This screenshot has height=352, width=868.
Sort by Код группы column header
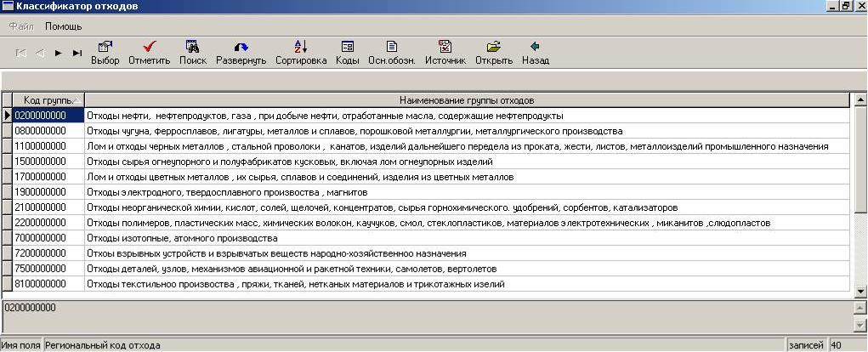point(48,100)
